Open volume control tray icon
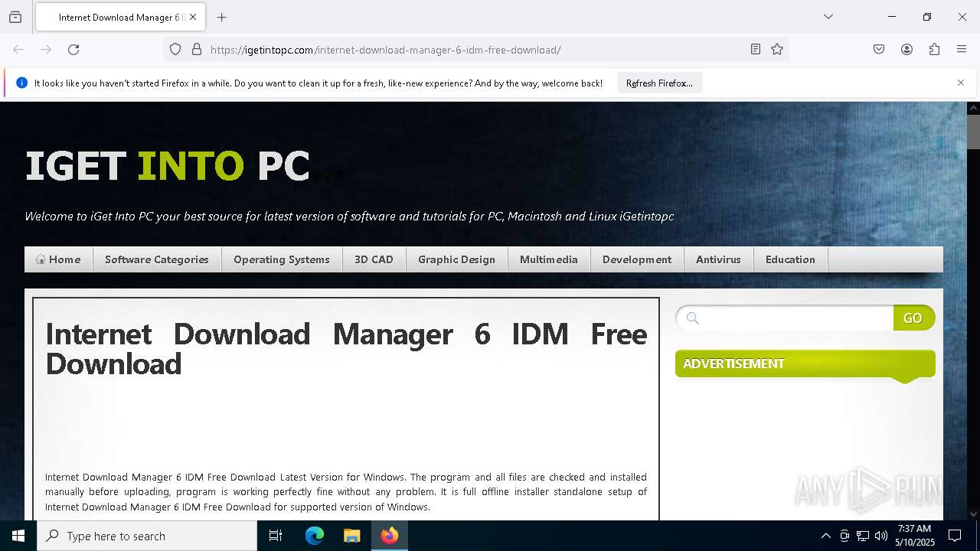This screenshot has height=551, width=980. [x=881, y=536]
